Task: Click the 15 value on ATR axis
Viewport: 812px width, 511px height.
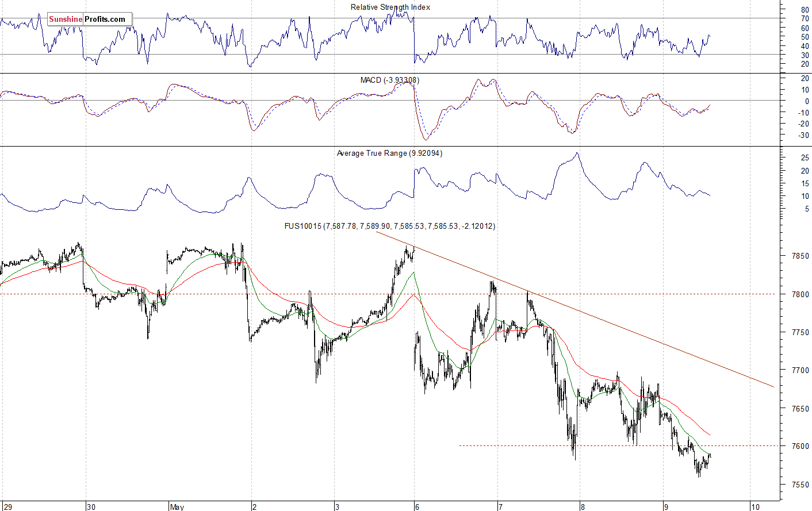Action: 805,184
